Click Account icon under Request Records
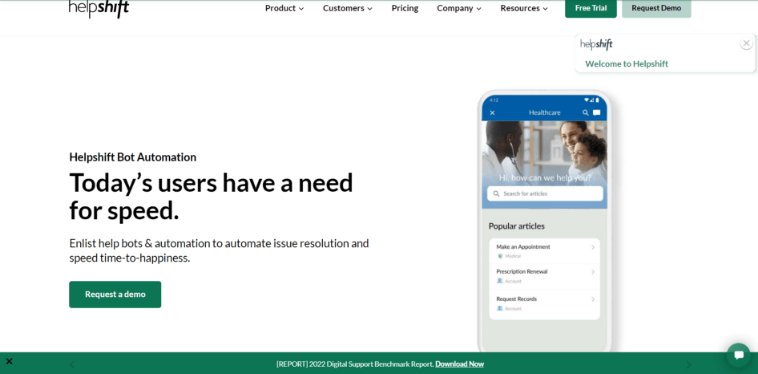Screen dimensions: 758x374 pyautogui.click(x=500, y=308)
